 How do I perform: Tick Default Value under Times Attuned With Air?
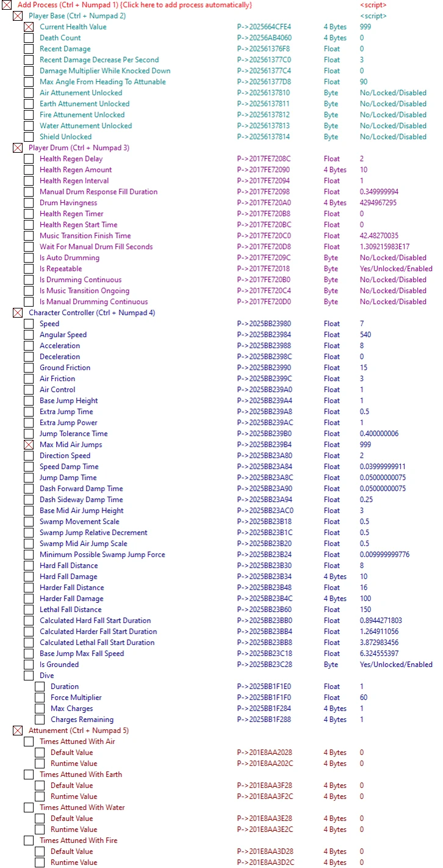point(40,753)
